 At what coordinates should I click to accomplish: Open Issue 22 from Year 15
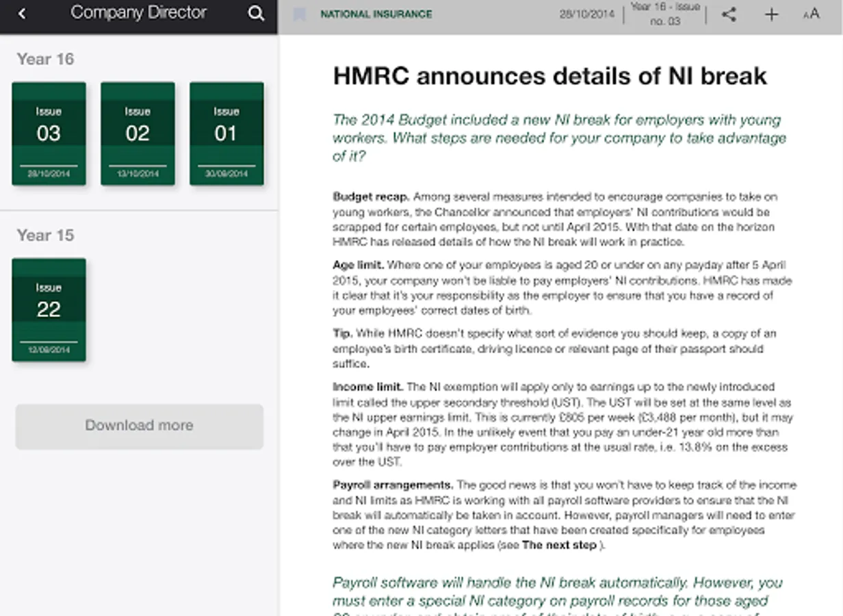[49, 309]
